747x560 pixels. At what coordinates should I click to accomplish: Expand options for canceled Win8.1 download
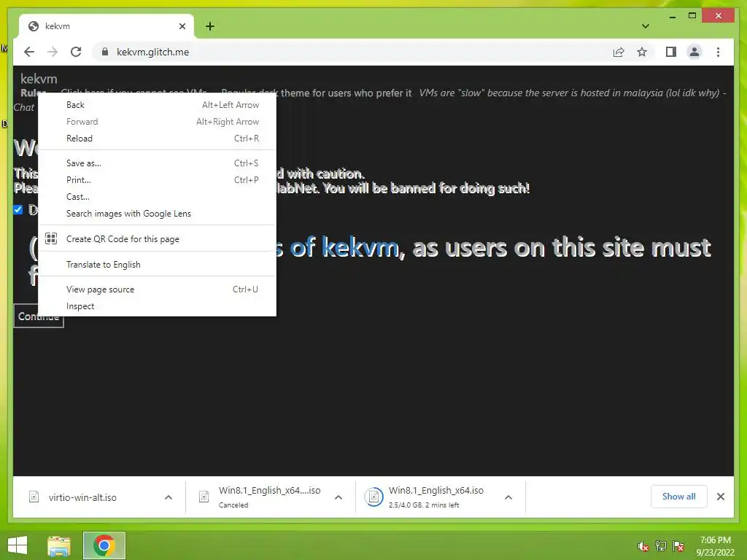(x=338, y=497)
